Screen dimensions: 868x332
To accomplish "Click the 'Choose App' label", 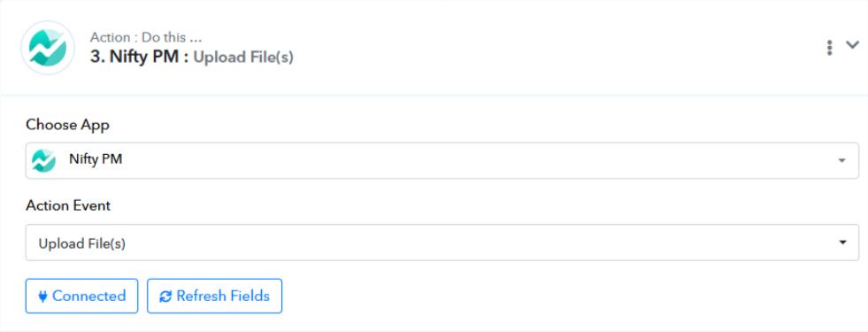I will pyautogui.click(x=67, y=125).
